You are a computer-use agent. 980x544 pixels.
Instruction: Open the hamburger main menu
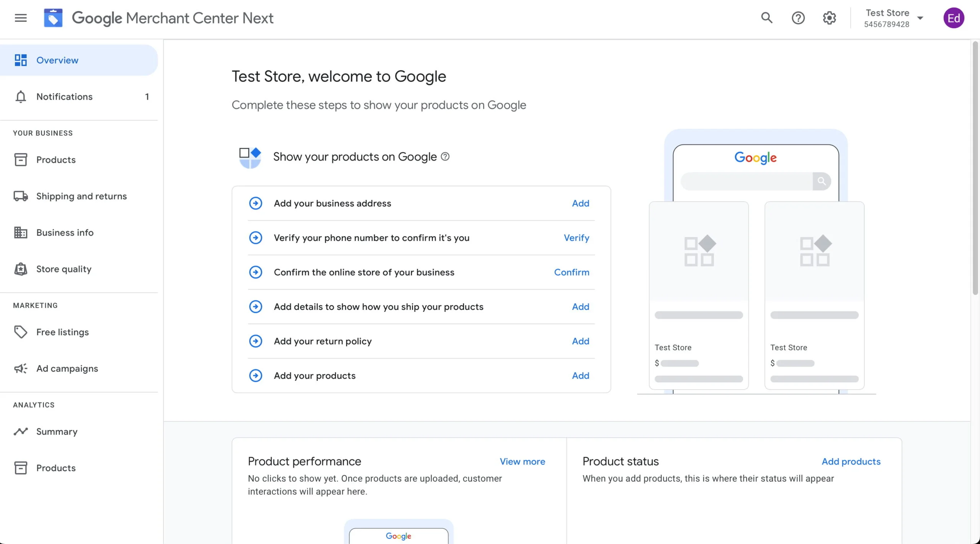coord(21,18)
